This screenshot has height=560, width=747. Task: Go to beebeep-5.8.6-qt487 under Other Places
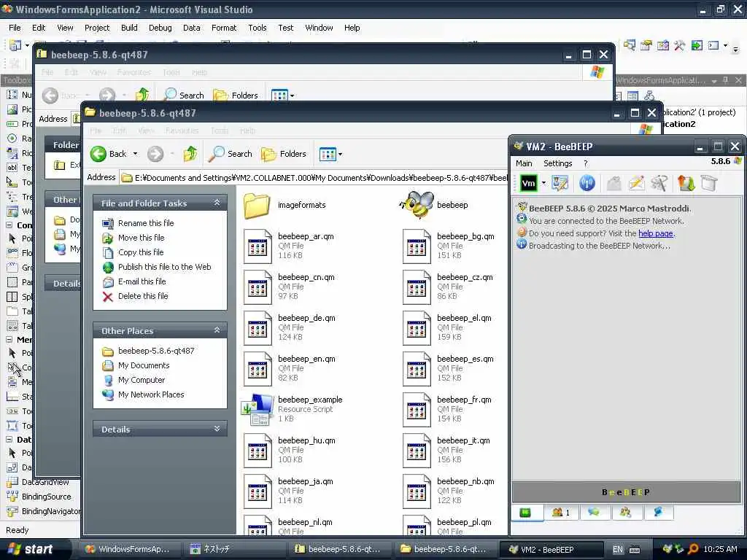tap(156, 351)
